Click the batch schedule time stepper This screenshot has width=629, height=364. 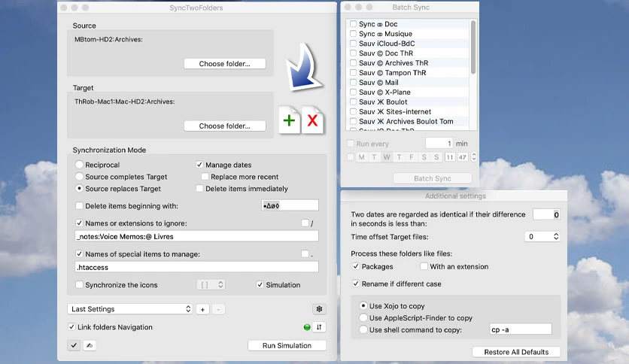point(474,156)
